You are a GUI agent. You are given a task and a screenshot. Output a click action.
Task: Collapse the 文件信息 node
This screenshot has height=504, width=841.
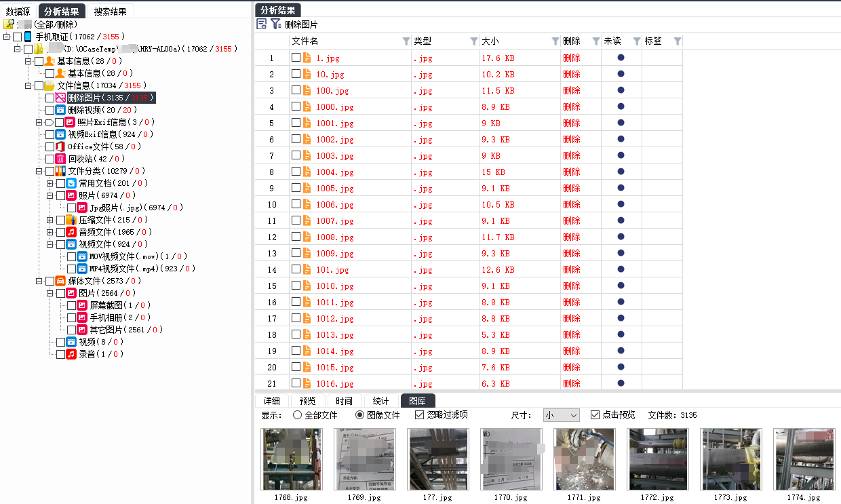click(28, 85)
